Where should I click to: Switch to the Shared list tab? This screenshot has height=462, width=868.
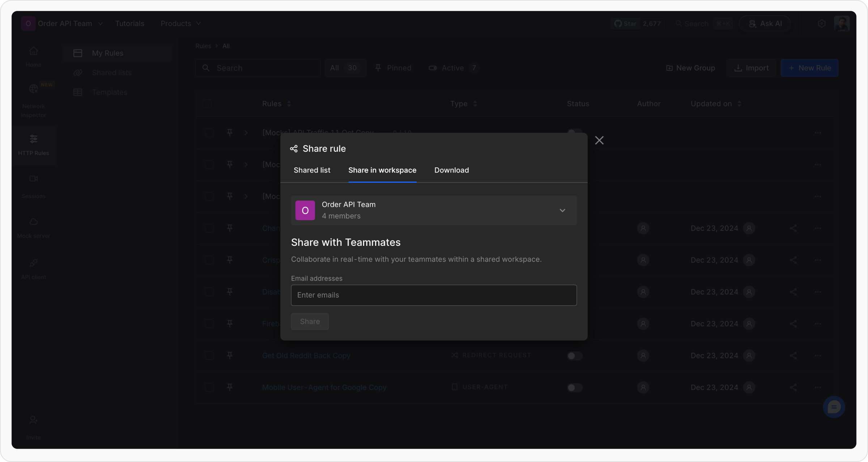click(312, 170)
